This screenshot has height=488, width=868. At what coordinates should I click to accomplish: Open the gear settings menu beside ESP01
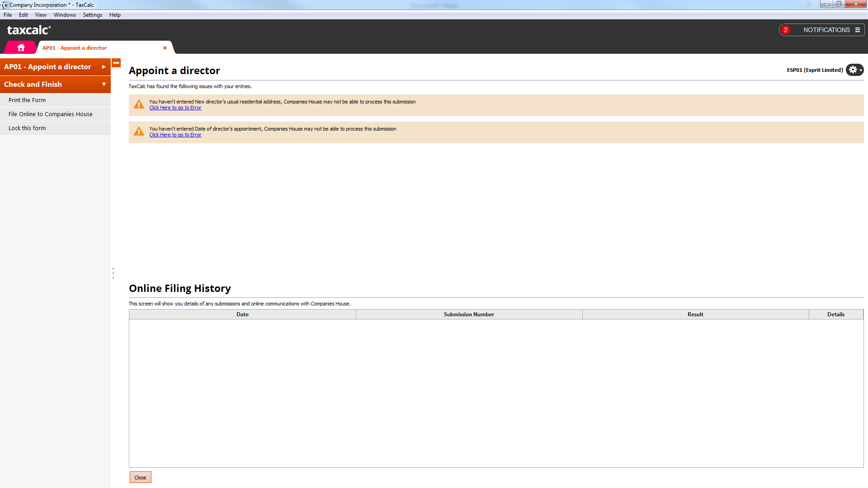(854, 70)
